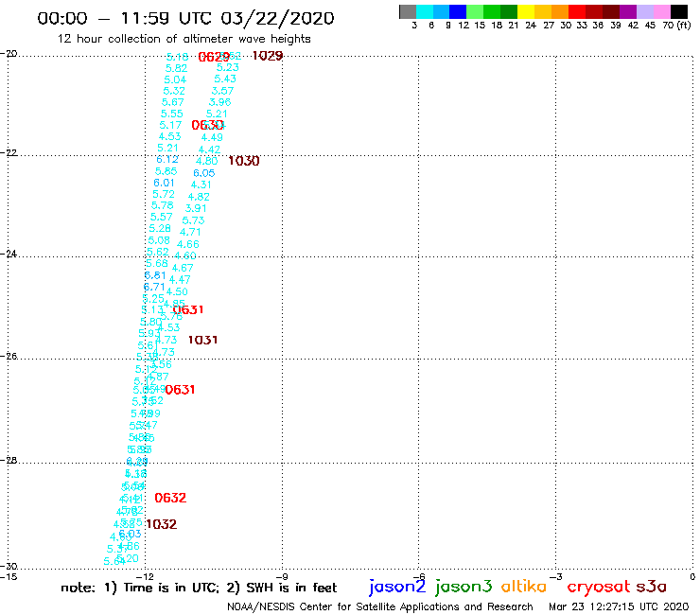Viewport: 700px width, 615px height.
Task: Click wave height value '5.17'
Action: click(x=170, y=125)
